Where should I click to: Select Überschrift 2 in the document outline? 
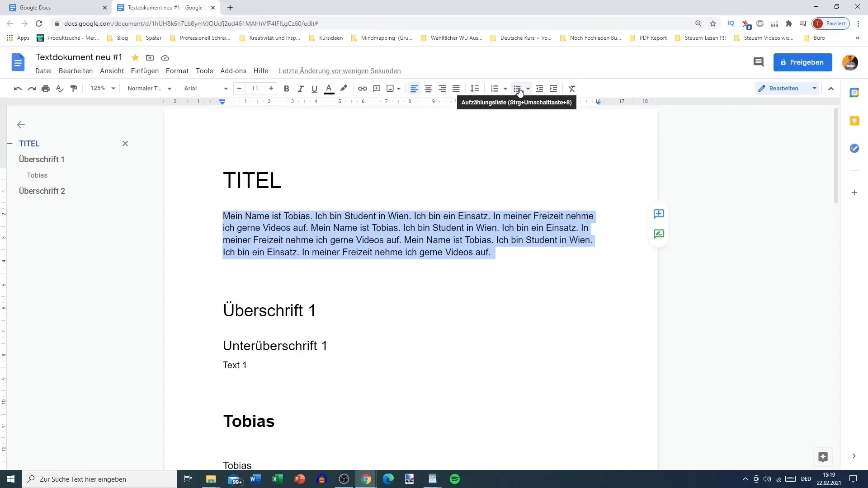(42, 191)
